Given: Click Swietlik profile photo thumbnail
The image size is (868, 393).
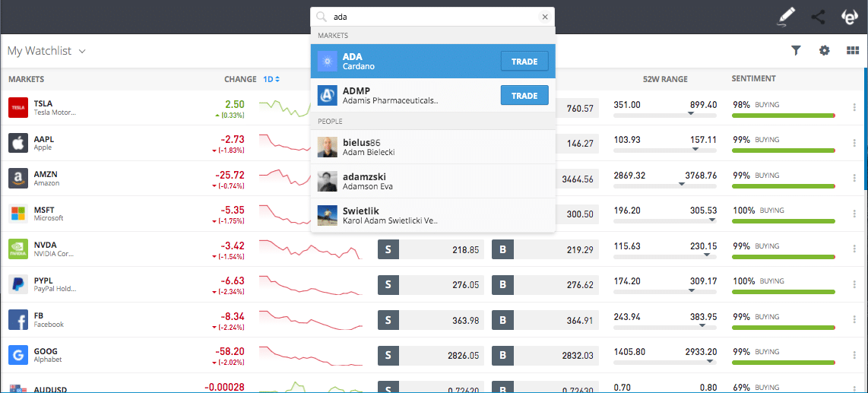Looking at the screenshot, I should [x=327, y=215].
